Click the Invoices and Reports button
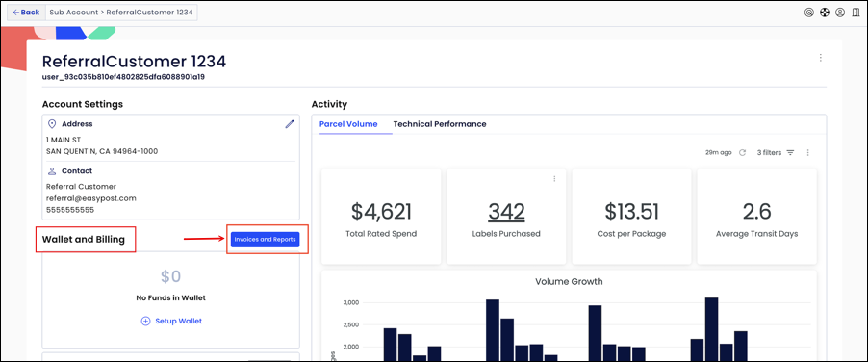Screen dimensions: 868x362 266,239
